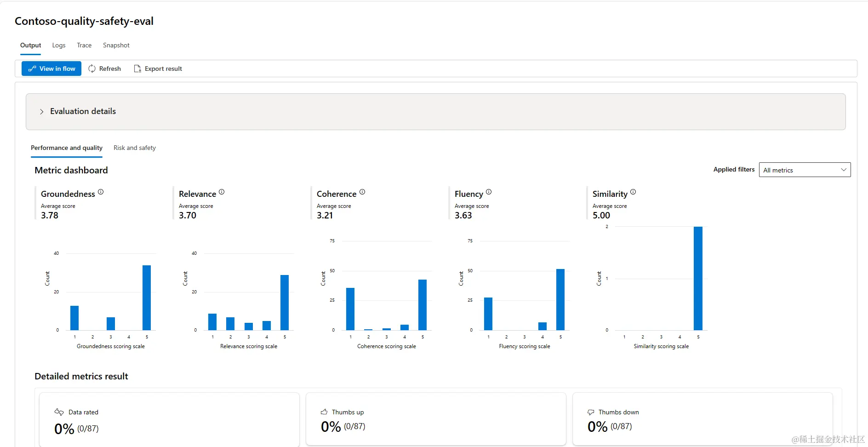Click Coherence score 5 bar
Image resolution: width=868 pixels, height=447 pixels.
423,305
